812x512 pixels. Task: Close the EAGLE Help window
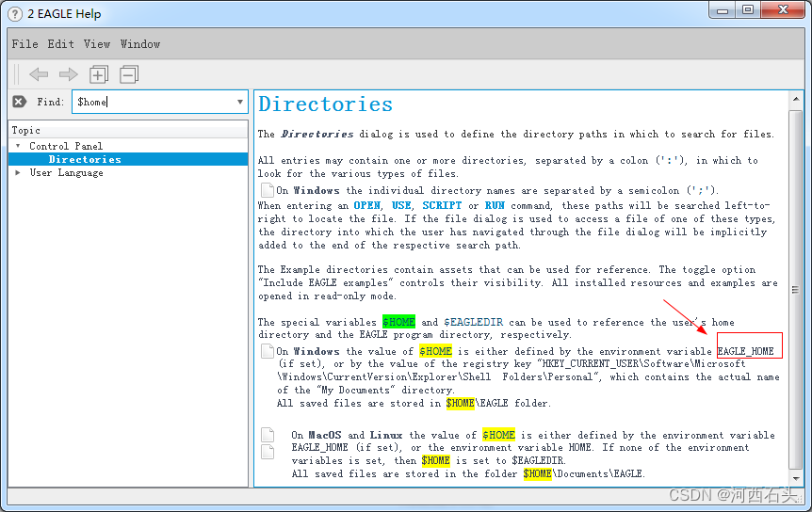point(783,10)
